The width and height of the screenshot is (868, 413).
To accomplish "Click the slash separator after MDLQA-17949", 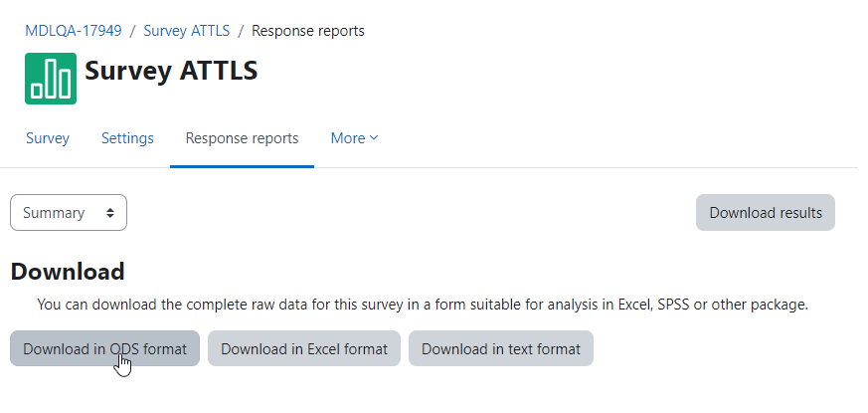I will (133, 31).
